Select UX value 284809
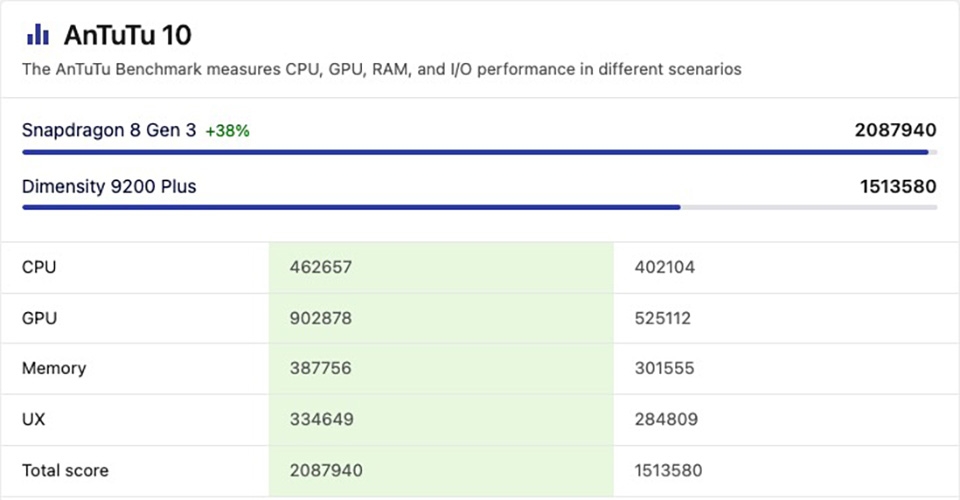This screenshot has width=960, height=500. click(x=666, y=419)
